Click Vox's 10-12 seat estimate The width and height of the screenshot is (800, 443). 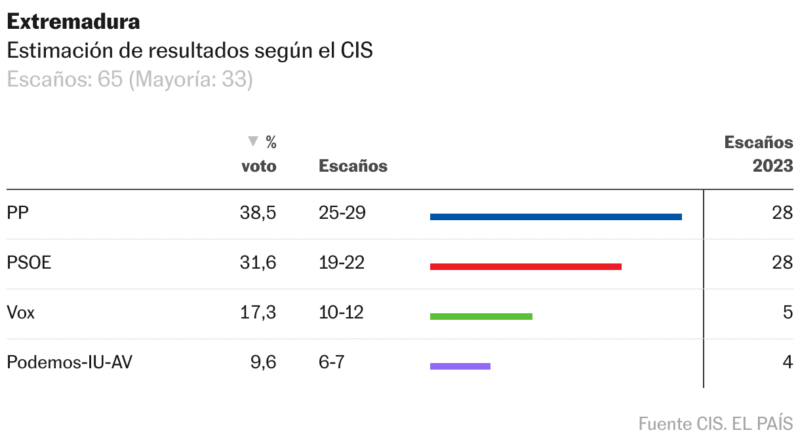tap(341, 313)
